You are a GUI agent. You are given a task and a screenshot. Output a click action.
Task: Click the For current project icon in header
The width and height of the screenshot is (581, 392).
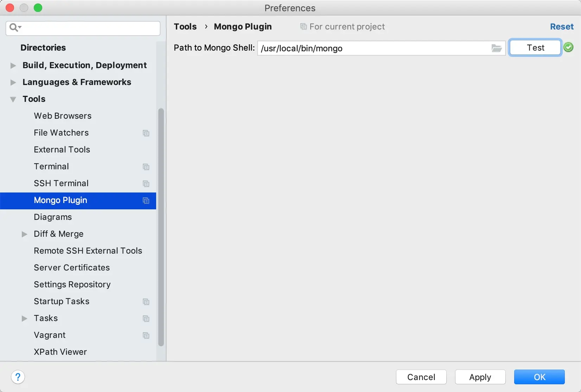tap(303, 27)
